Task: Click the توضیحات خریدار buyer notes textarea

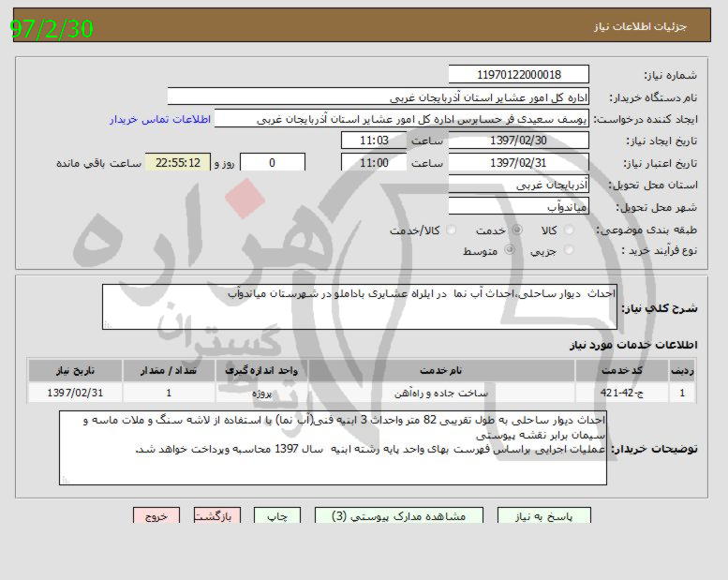Action: tap(333, 448)
